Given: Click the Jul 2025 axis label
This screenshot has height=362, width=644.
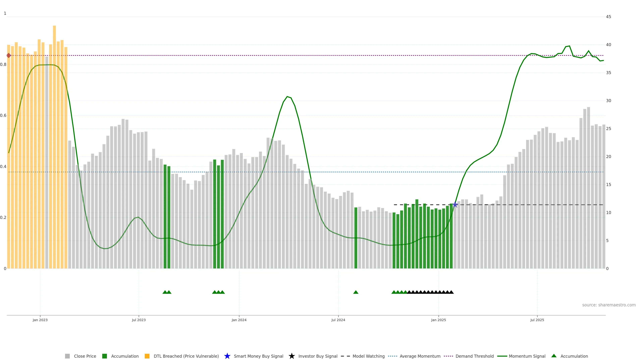Looking at the screenshot, I should [537, 320].
